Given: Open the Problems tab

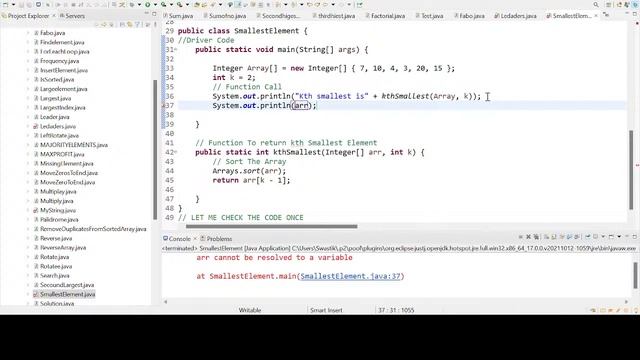Looking at the screenshot, I should 216,239.
